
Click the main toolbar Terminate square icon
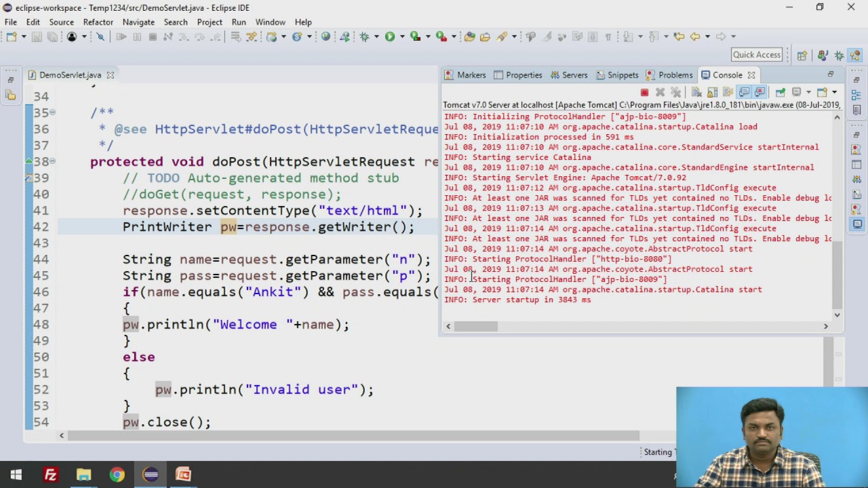point(153,37)
